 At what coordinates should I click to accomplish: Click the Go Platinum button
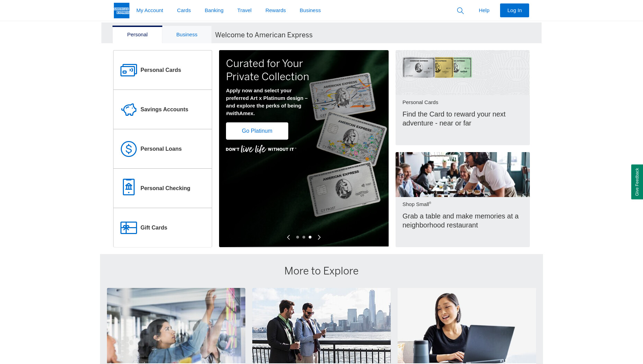pyautogui.click(x=257, y=131)
